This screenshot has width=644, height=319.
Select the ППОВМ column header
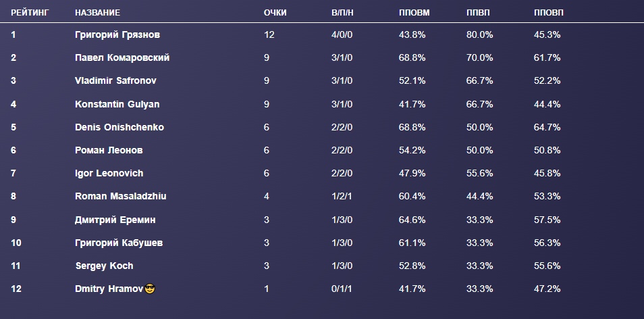click(414, 13)
